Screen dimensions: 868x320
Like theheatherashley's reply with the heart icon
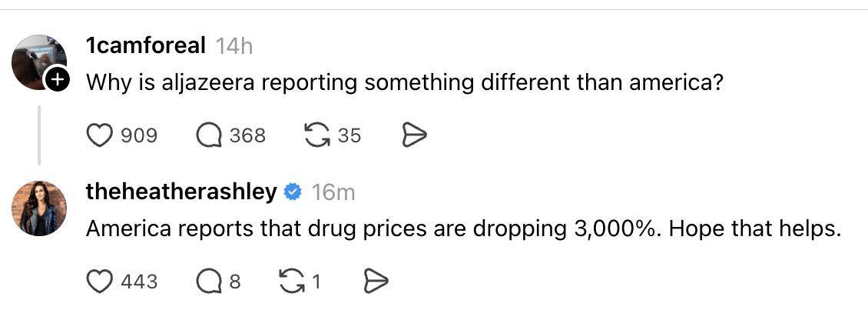click(98, 282)
